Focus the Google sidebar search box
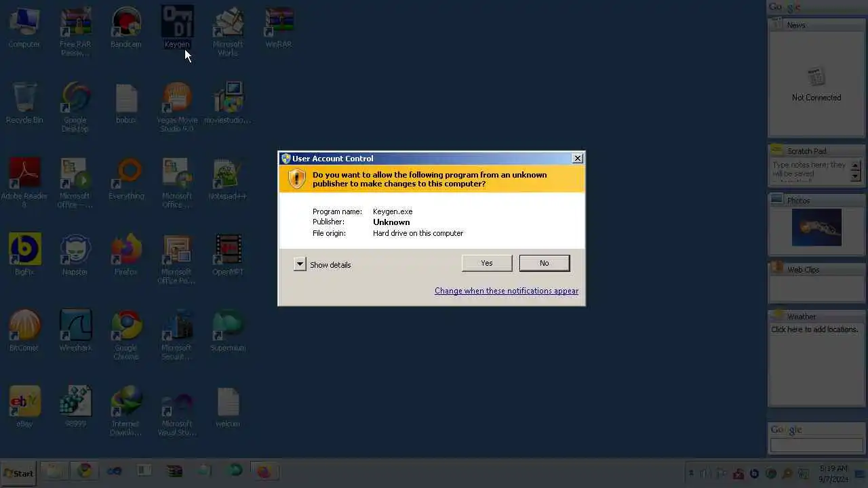Screen dimensions: 868x488 click(x=816, y=445)
